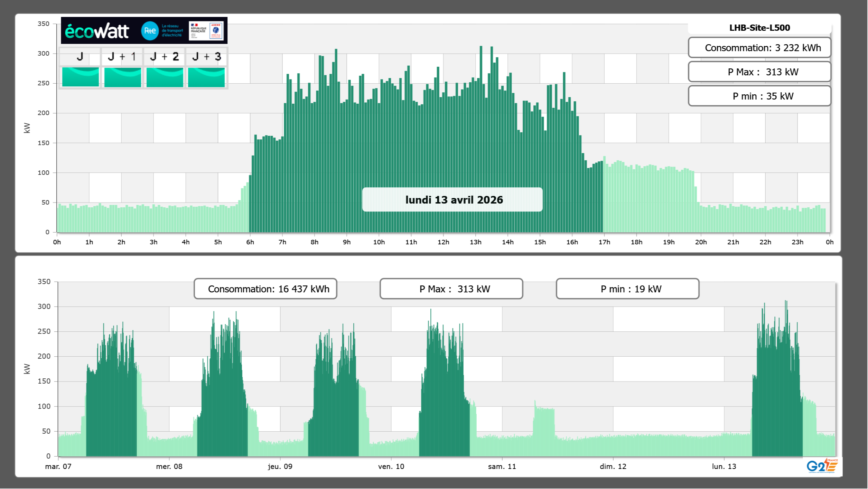This screenshot has width=868, height=489.
Task: Click the G2E France logo
Action: [x=822, y=466]
